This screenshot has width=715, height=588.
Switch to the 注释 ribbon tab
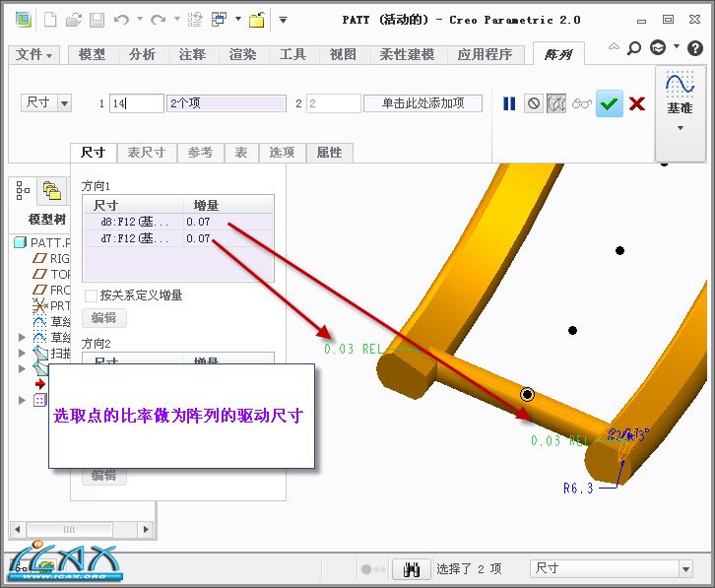(192, 55)
